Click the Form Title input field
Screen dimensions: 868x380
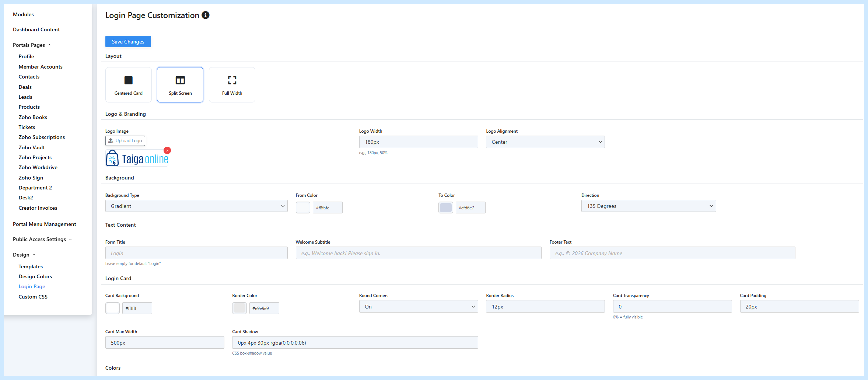pyautogui.click(x=196, y=253)
